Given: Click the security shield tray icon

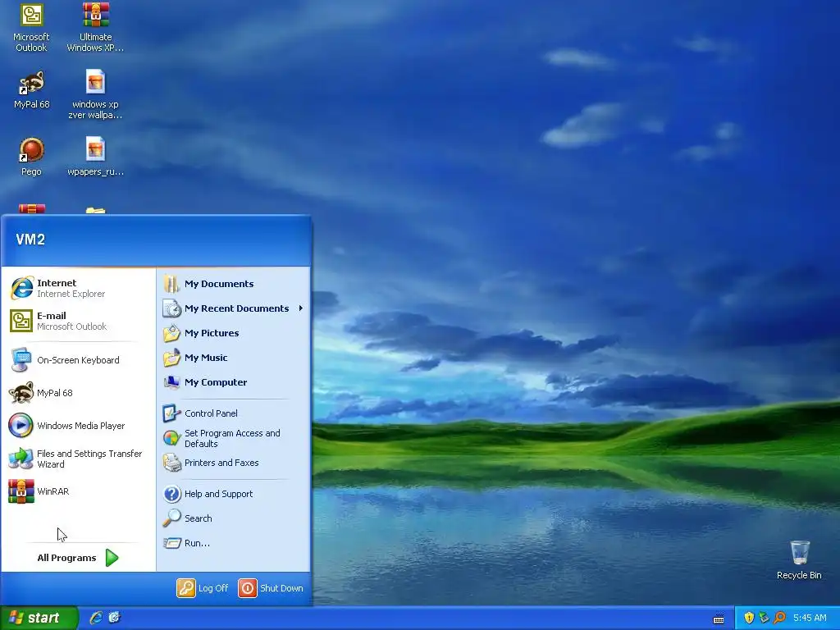Looking at the screenshot, I should click(x=750, y=618).
